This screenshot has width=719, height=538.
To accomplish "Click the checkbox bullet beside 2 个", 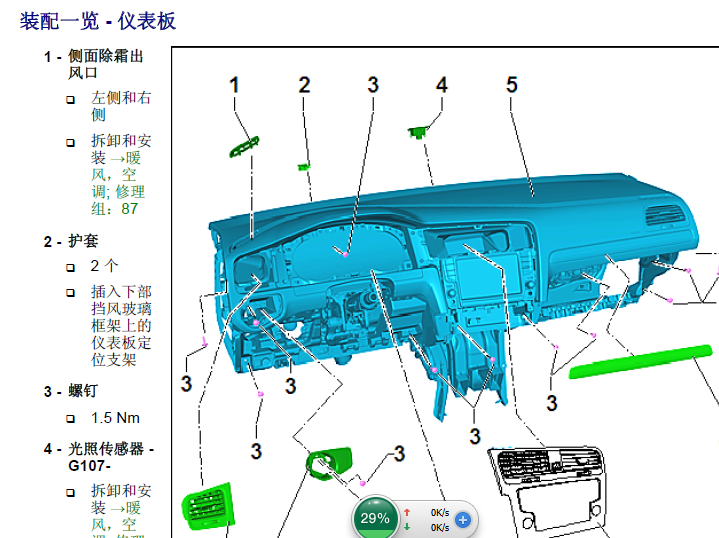I will tap(71, 267).
